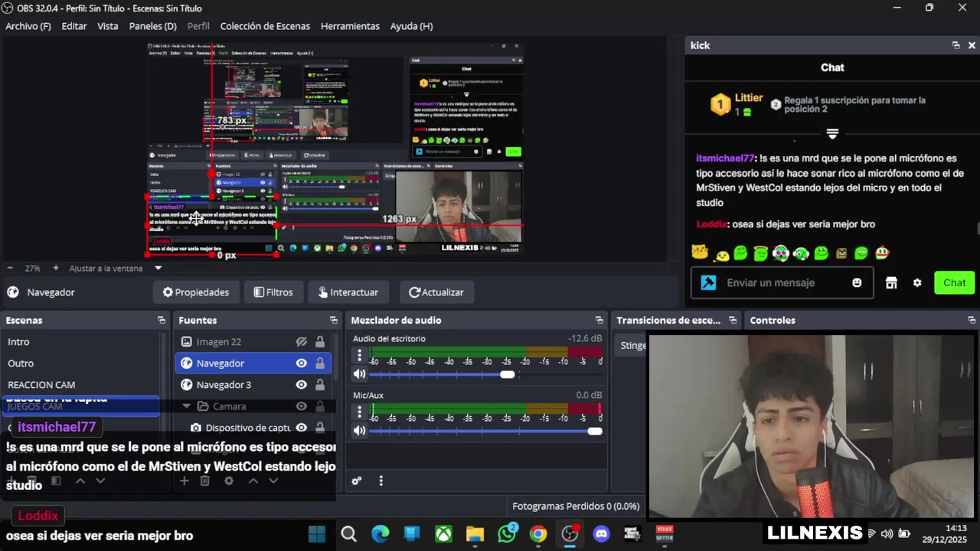Adjust Audio del escritorio volume slider
This screenshot has height=551, width=980.
pos(508,374)
